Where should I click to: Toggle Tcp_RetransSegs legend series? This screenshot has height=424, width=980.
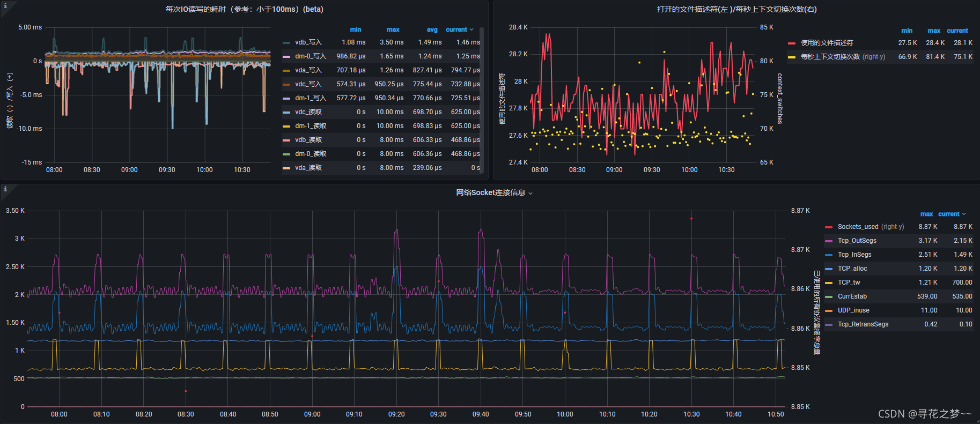click(x=863, y=324)
